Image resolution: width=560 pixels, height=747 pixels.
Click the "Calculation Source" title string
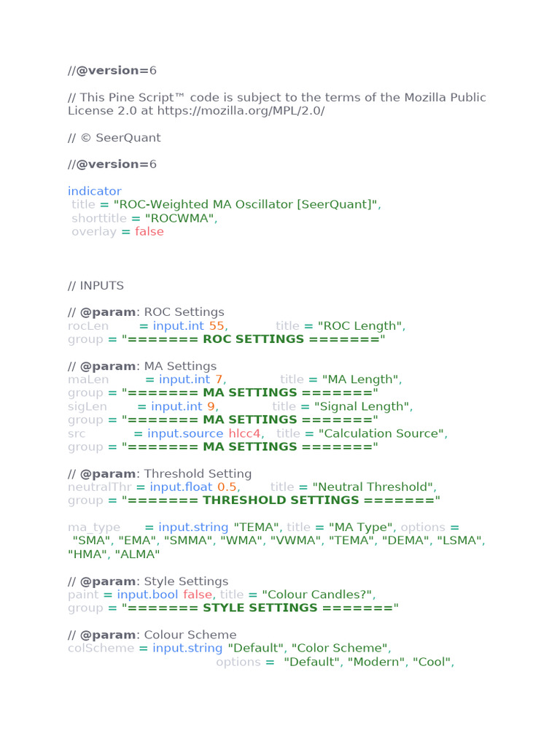tap(383, 433)
